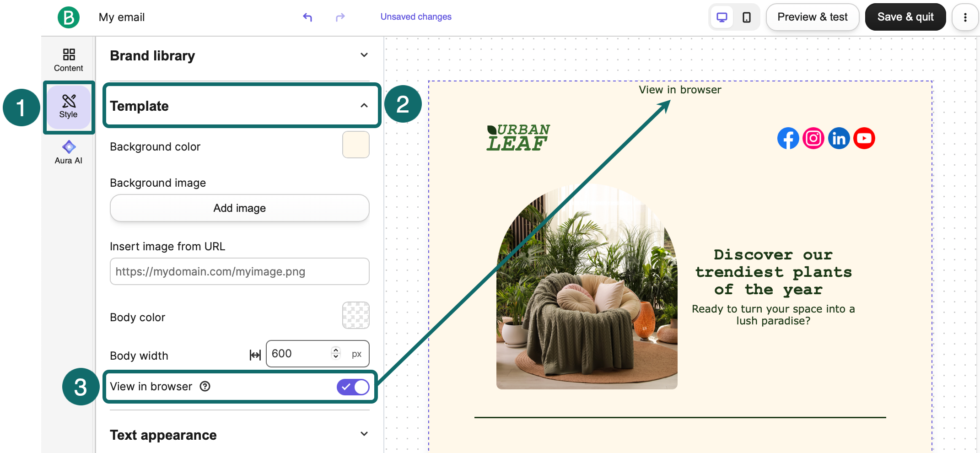Open the Background color picker
This screenshot has height=453, width=980.
(355, 145)
